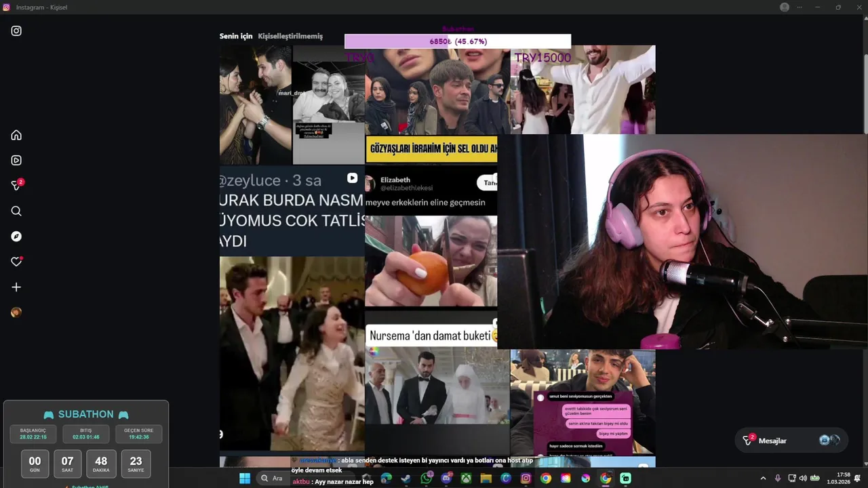The height and width of the screenshot is (488, 868).
Task: Open the Xbox app from the taskbar
Action: [466, 479]
